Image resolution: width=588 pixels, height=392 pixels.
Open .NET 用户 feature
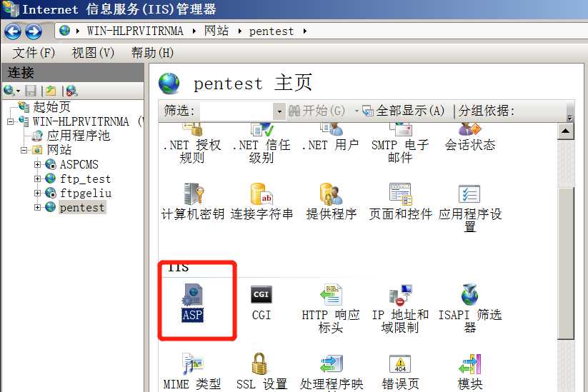pyautogui.click(x=330, y=138)
